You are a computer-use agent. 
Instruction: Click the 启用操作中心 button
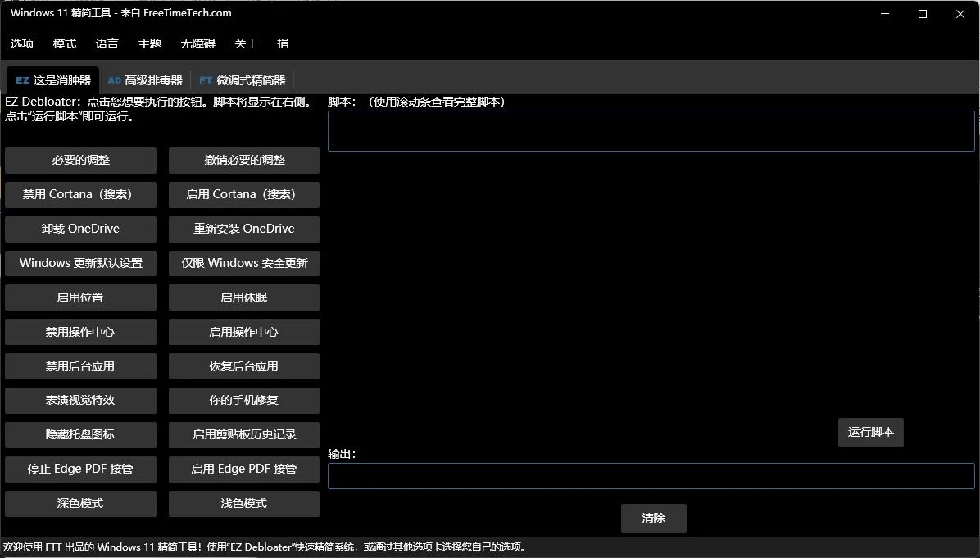click(243, 332)
